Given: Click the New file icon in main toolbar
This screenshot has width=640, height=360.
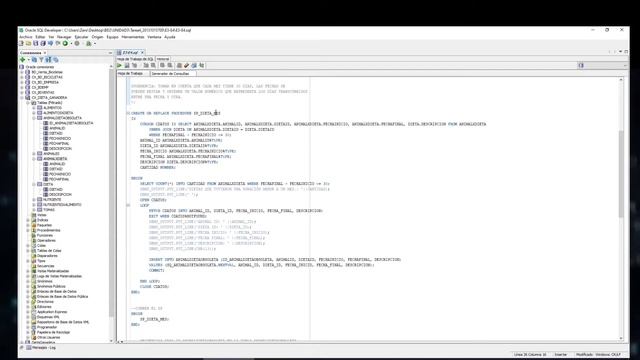Looking at the screenshot, I should coord(21,43).
